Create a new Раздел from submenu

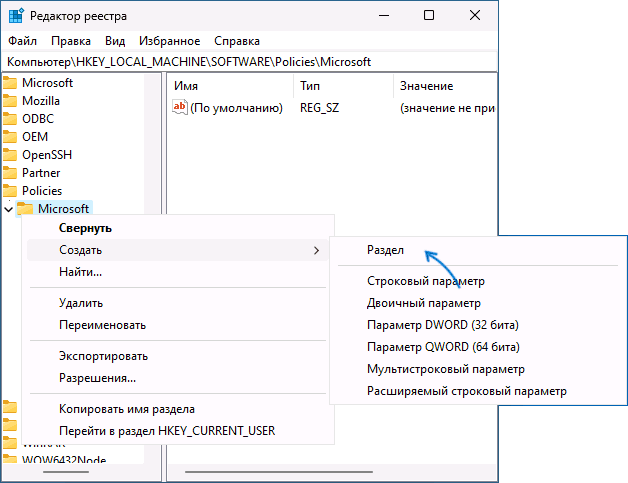(478, 250)
